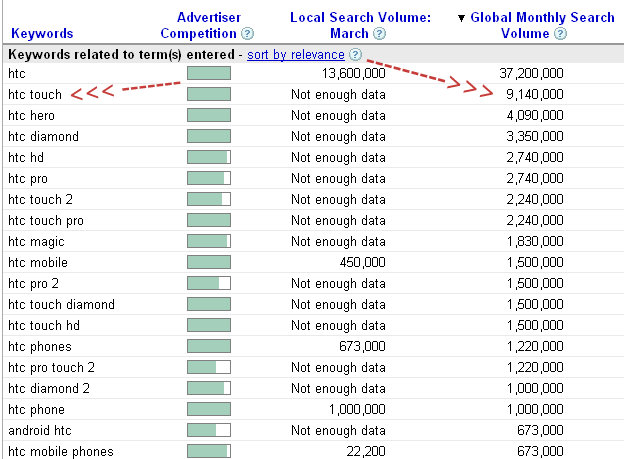Viewport: 624px width, 459px height.
Task: Select the keyword htc phone
Action: coord(36,410)
